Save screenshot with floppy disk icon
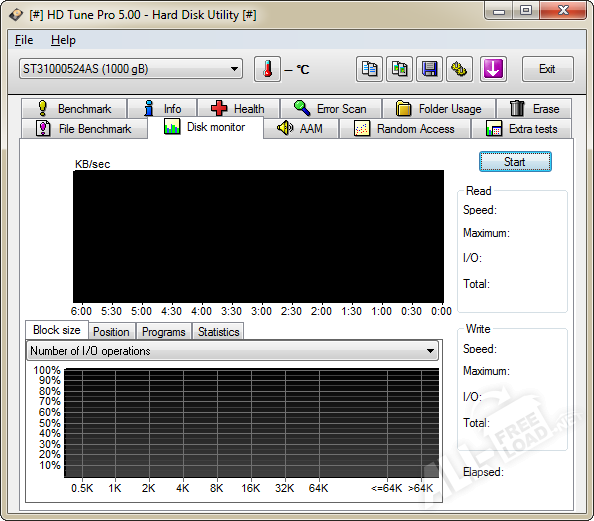Viewport: 594px width, 521px height. [x=429, y=69]
